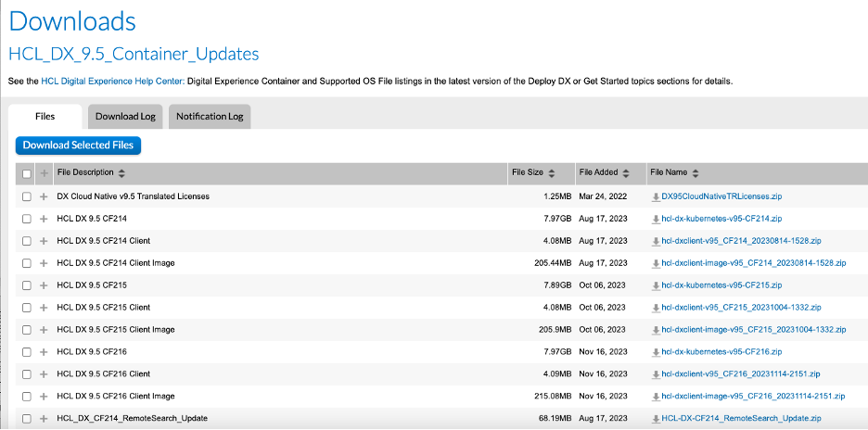The image size is (868, 430).
Task: Click download icon beside hcl-dx-kubernetes-v95-CF215.zip
Action: (656, 285)
